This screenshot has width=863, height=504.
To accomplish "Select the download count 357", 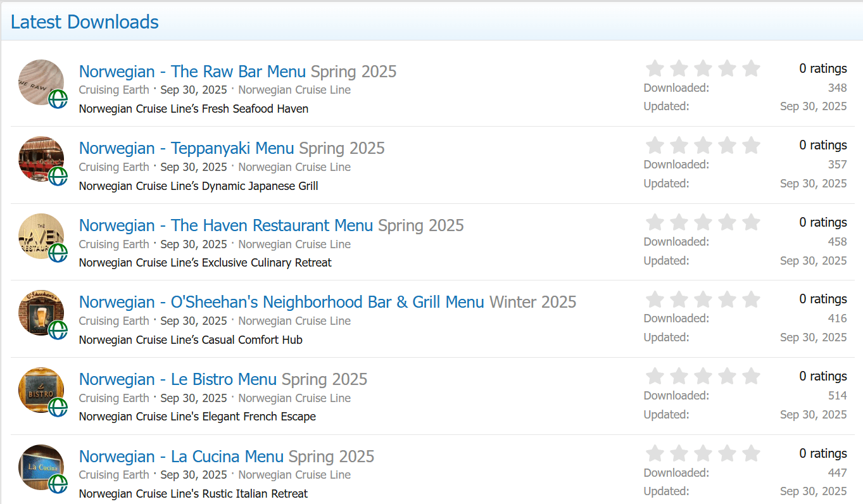I will click(837, 165).
